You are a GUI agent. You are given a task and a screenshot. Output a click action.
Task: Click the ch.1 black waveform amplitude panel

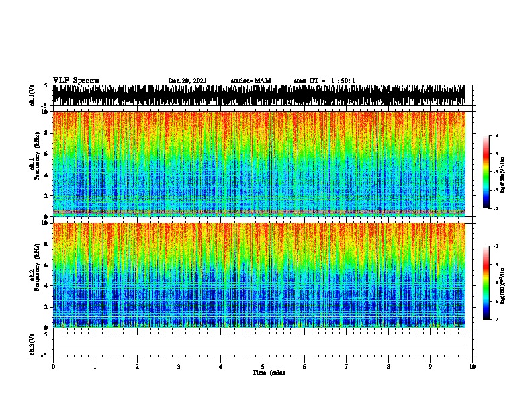pyautogui.click(x=259, y=95)
